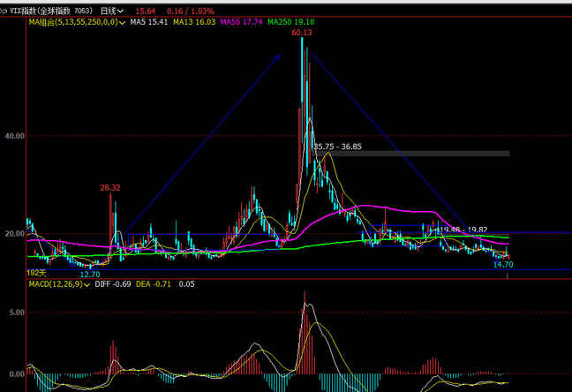
Task: Click the 60.13 peak price label
Action: [302, 33]
